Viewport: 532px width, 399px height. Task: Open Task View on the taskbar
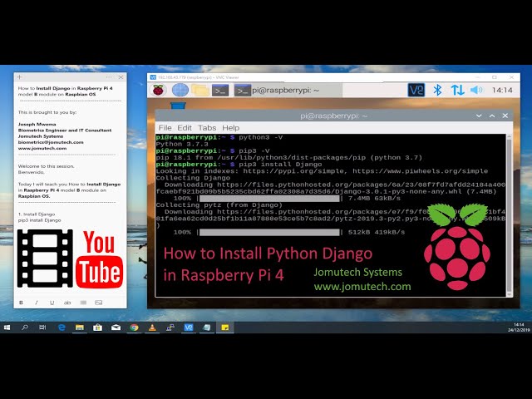[x=42, y=328]
